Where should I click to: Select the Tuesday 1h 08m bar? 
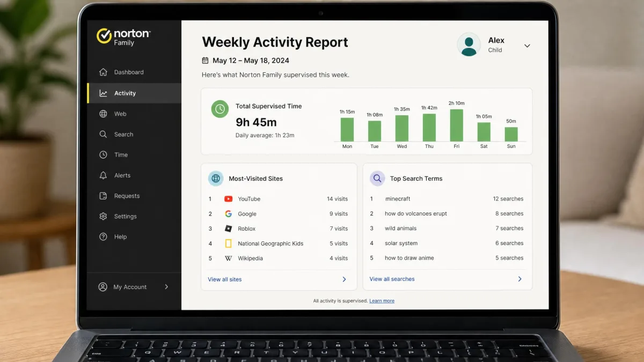coord(375,131)
